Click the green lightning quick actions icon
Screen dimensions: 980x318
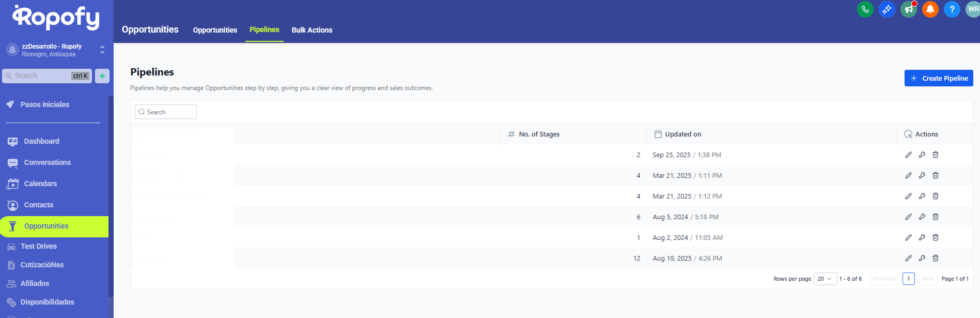pyautogui.click(x=102, y=76)
